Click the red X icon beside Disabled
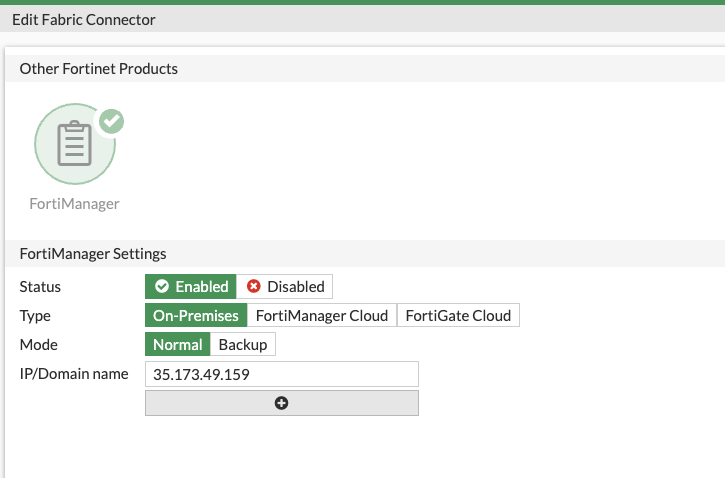 click(253, 286)
